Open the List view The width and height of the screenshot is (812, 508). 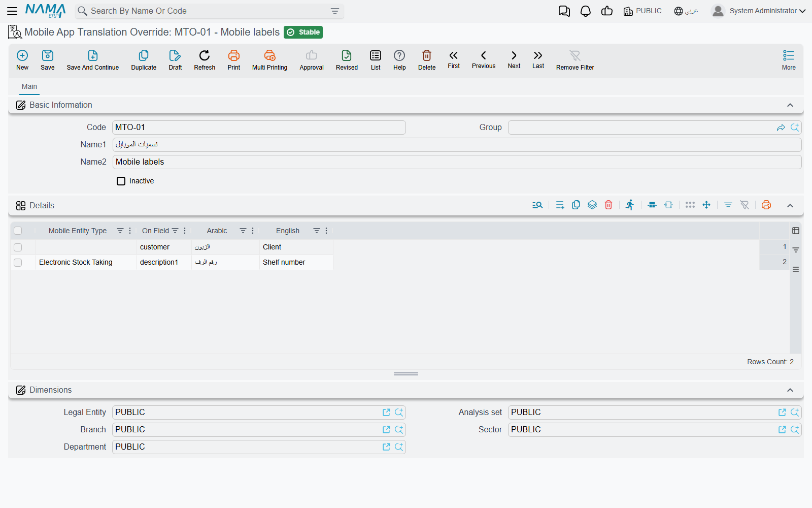coord(376,60)
